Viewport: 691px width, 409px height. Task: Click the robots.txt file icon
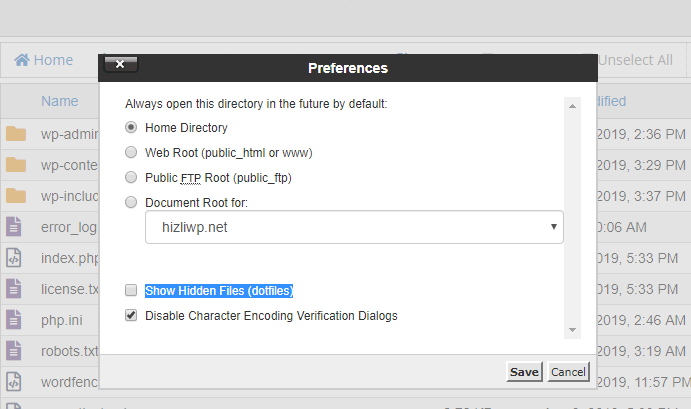(13, 351)
